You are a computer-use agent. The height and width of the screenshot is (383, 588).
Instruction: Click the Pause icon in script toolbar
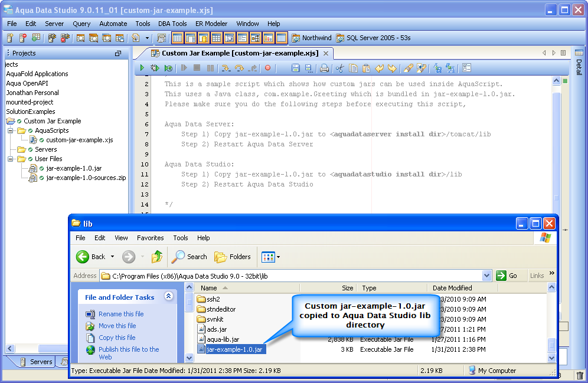[210, 68]
